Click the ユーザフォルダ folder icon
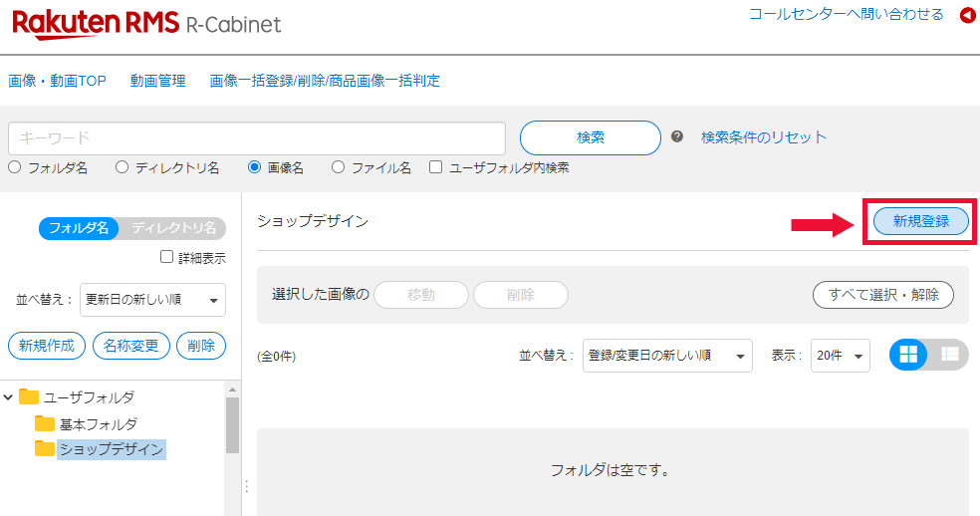Image resolution: width=980 pixels, height=516 pixels. [x=29, y=397]
